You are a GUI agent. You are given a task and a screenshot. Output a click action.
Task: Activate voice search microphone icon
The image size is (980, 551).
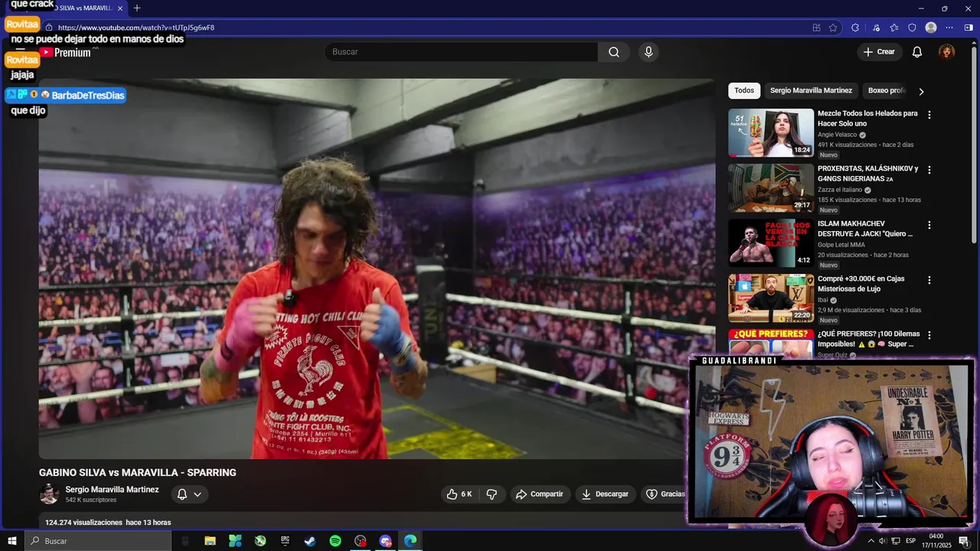648,52
